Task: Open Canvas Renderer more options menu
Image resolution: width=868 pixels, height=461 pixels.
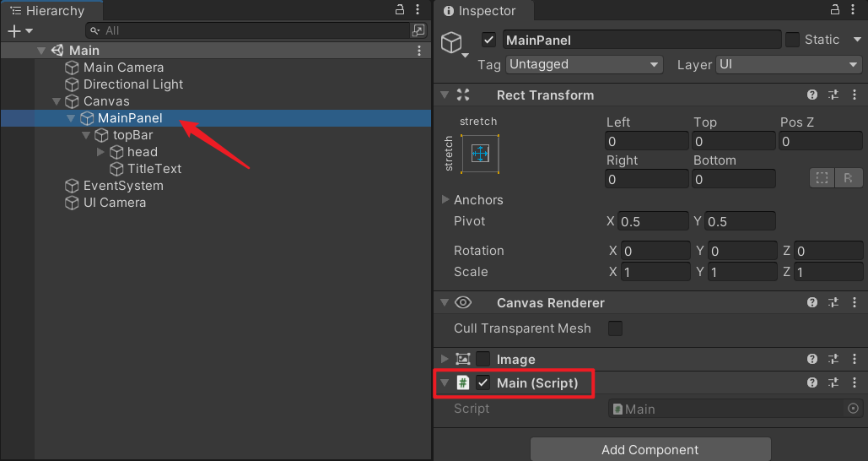Action: click(x=855, y=302)
